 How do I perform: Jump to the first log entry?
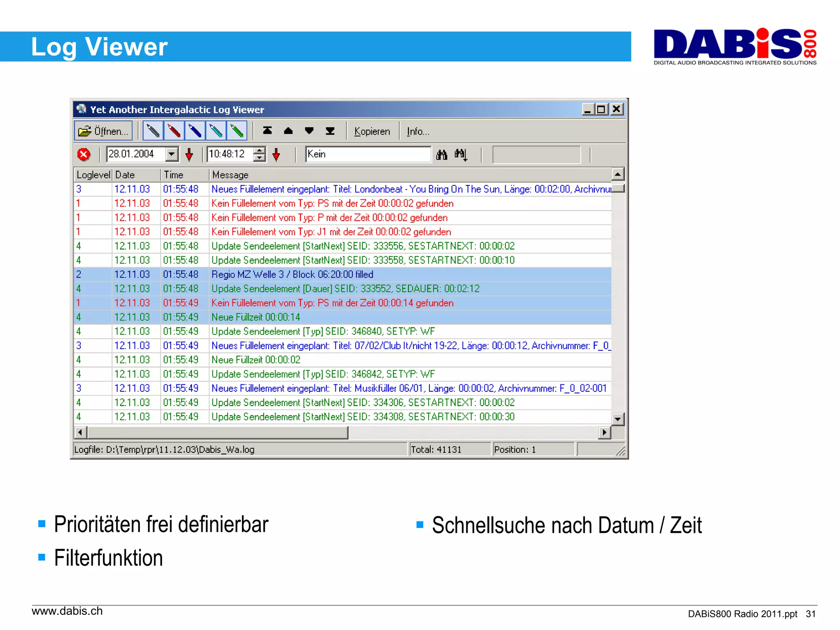click(x=267, y=131)
